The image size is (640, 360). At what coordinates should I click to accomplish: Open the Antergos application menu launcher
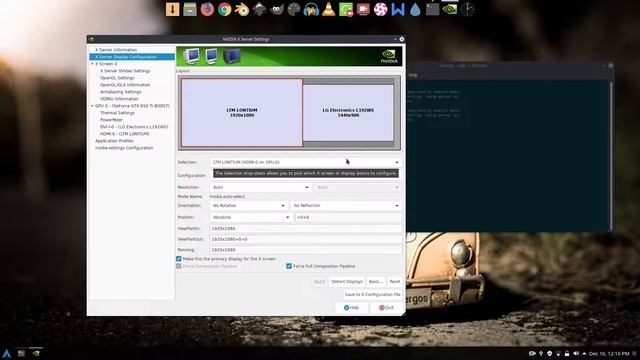click(7, 353)
